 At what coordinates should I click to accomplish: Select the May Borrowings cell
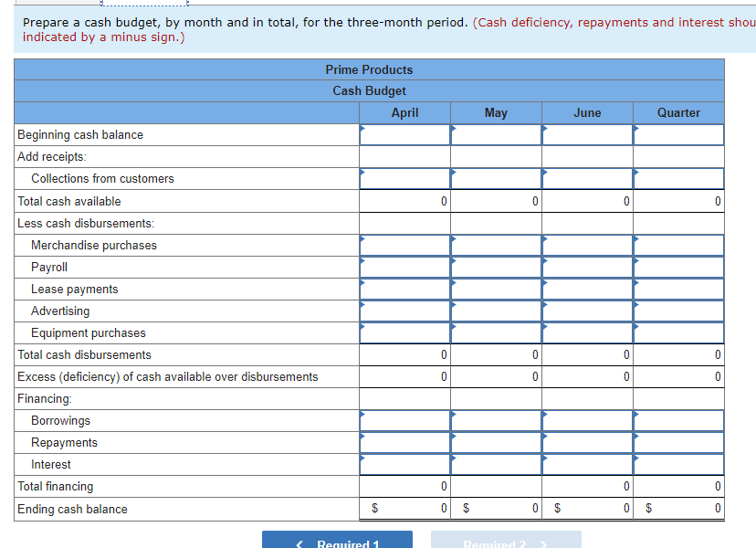point(496,421)
